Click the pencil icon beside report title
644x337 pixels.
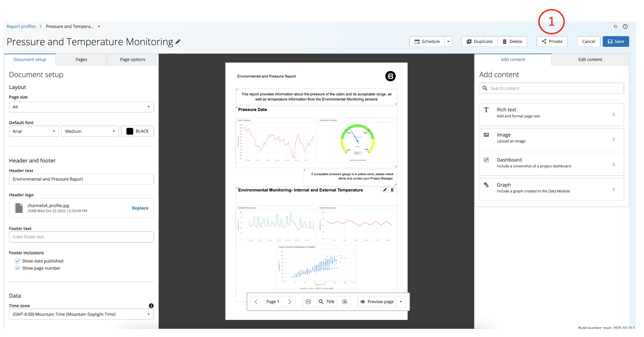(178, 42)
